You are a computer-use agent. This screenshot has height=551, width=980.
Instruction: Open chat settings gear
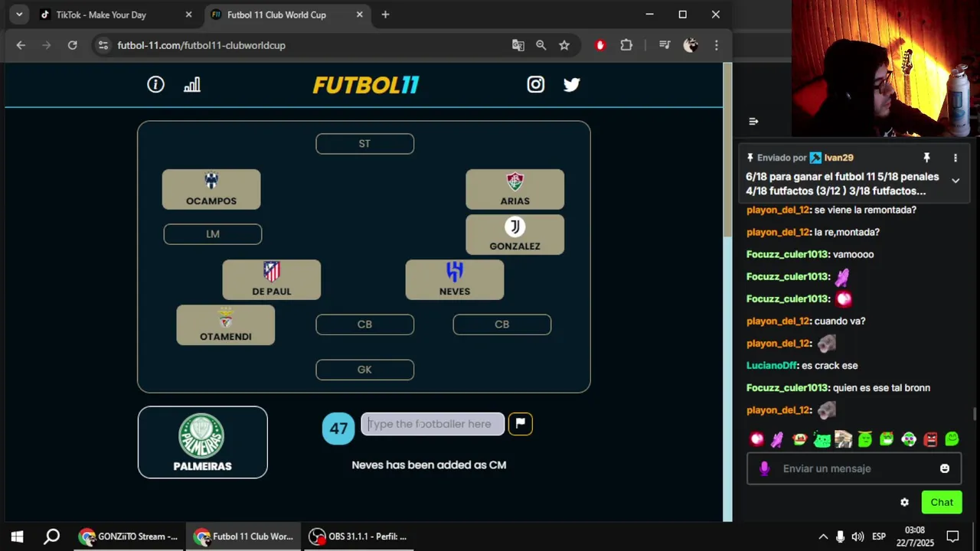pos(904,502)
